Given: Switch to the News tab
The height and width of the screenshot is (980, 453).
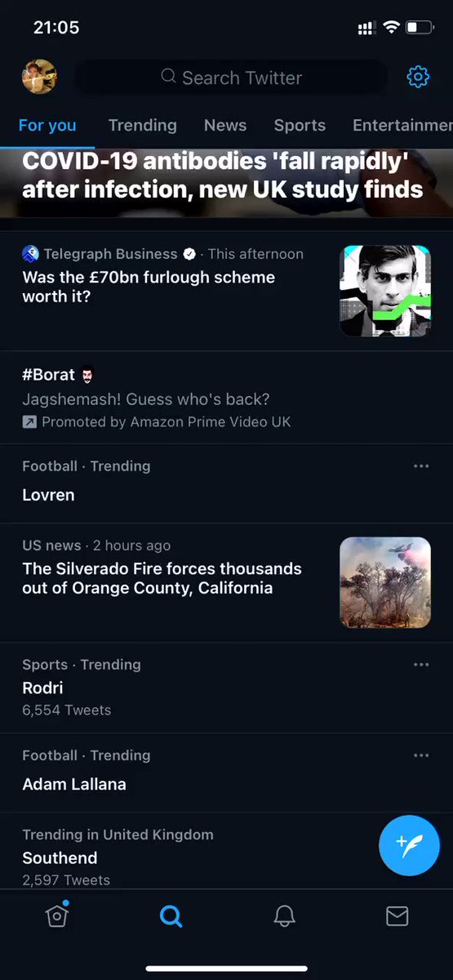Looking at the screenshot, I should point(225,125).
